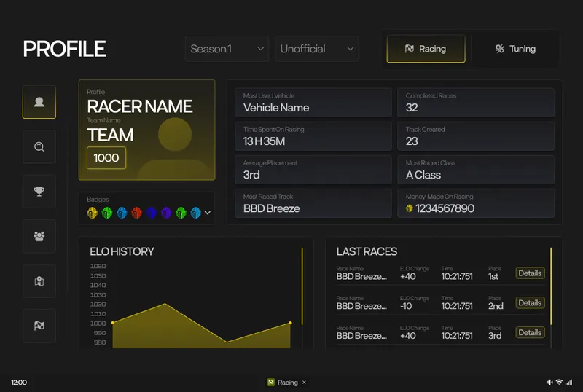Open Details for the 2nd place race

530,302
